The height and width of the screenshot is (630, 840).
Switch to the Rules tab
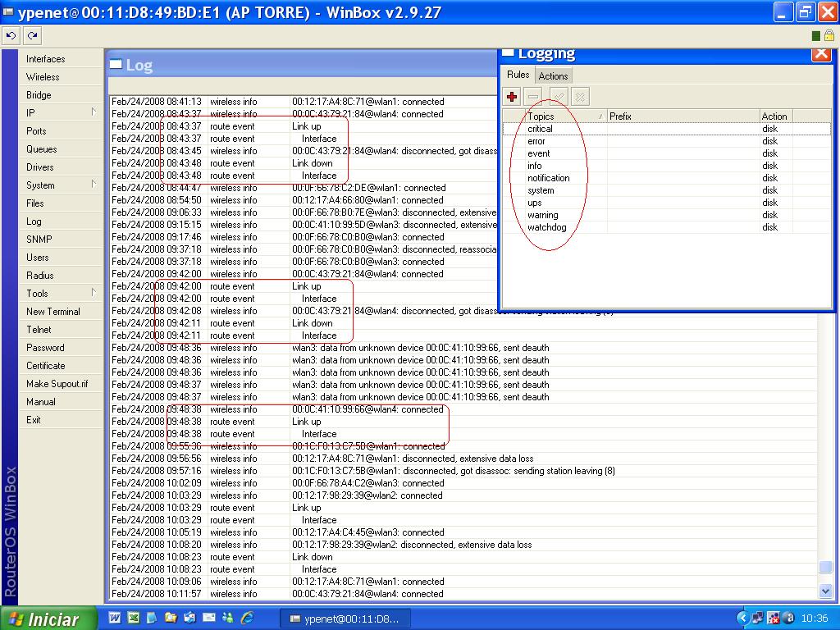point(518,75)
